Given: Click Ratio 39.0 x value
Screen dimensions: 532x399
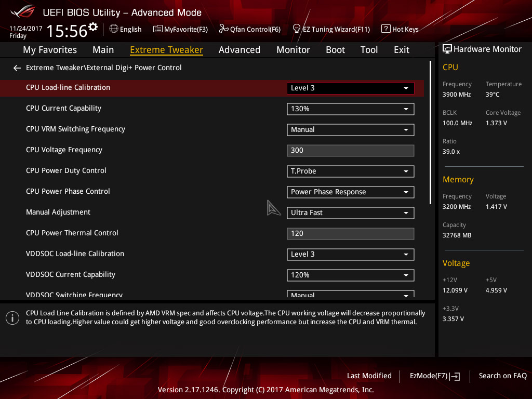Looking at the screenshot, I should pos(451,152).
